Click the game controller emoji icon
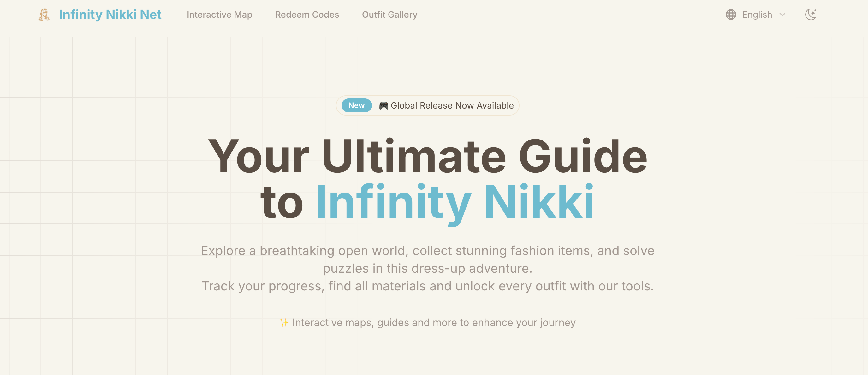 tap(383, 106)
